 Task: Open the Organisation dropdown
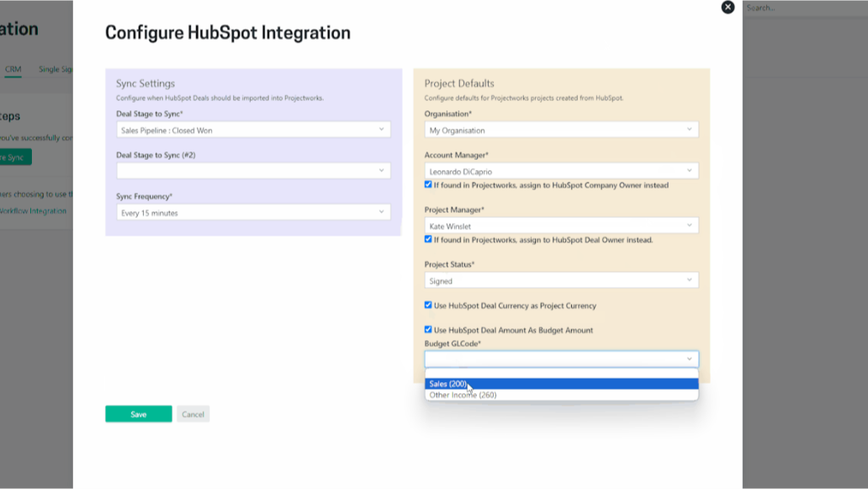tap(560, 130)
